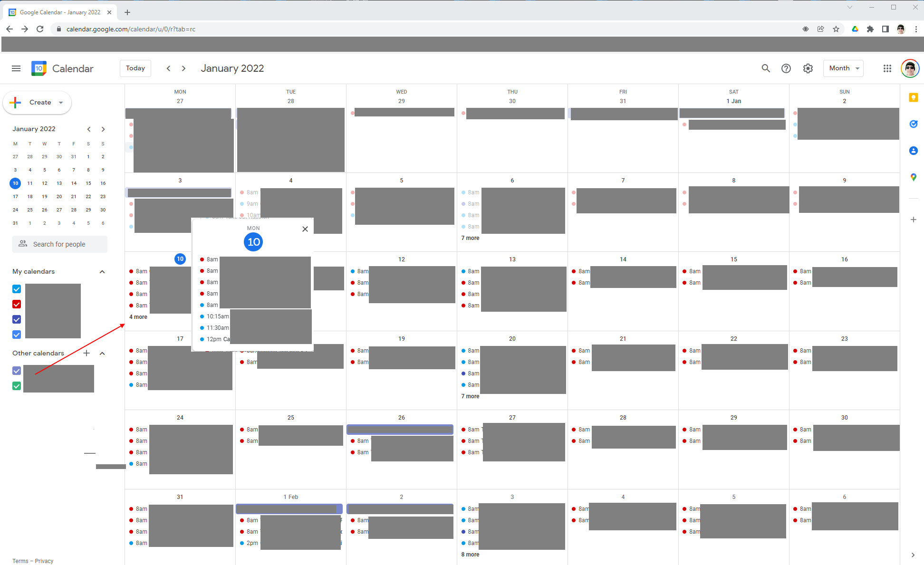Open Google Keep in the side panel
Screen dimensions: 924x565
coord(913,97)
